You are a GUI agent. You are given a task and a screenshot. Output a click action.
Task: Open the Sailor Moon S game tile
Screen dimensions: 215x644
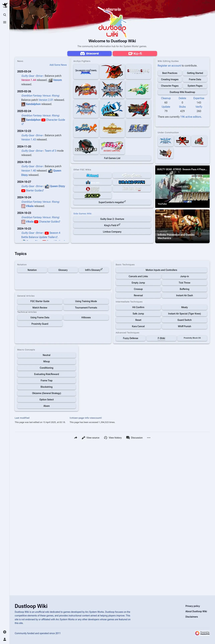pos(112,146)
